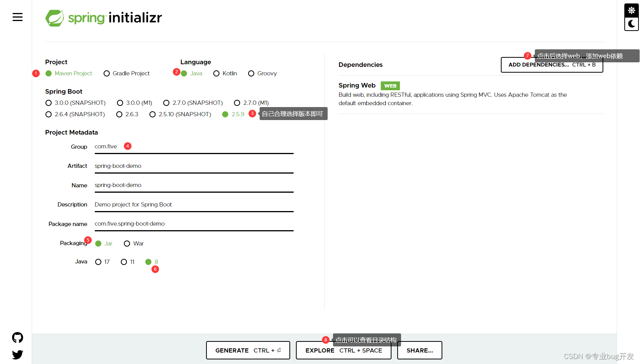Image resolution: width=640 pixels, height=364 pixels.
Task: Click the SHARE... button
Action: click(x=420, y=350)
